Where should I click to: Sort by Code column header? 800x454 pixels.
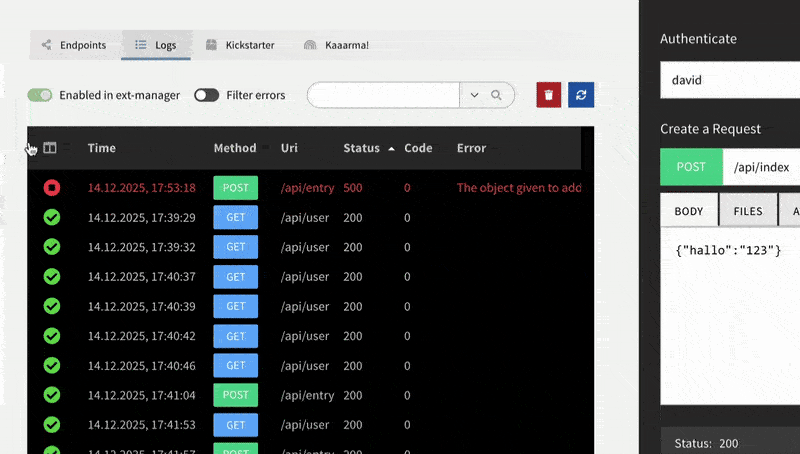click(x=418, y=148)
